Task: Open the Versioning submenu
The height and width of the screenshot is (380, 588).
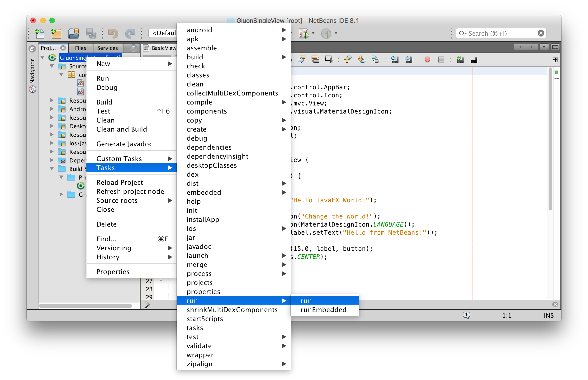Action: click(x=132, y=248)
